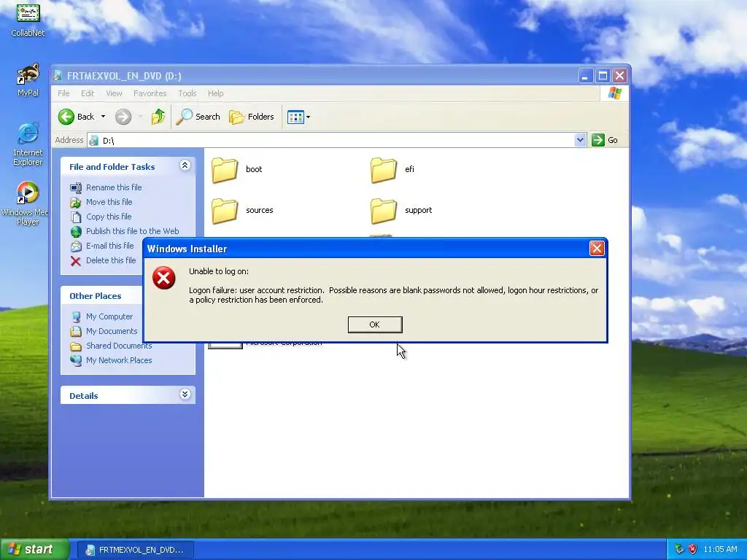Click the Forward arrow button
The image size is (747, 560).
[123, 117]
